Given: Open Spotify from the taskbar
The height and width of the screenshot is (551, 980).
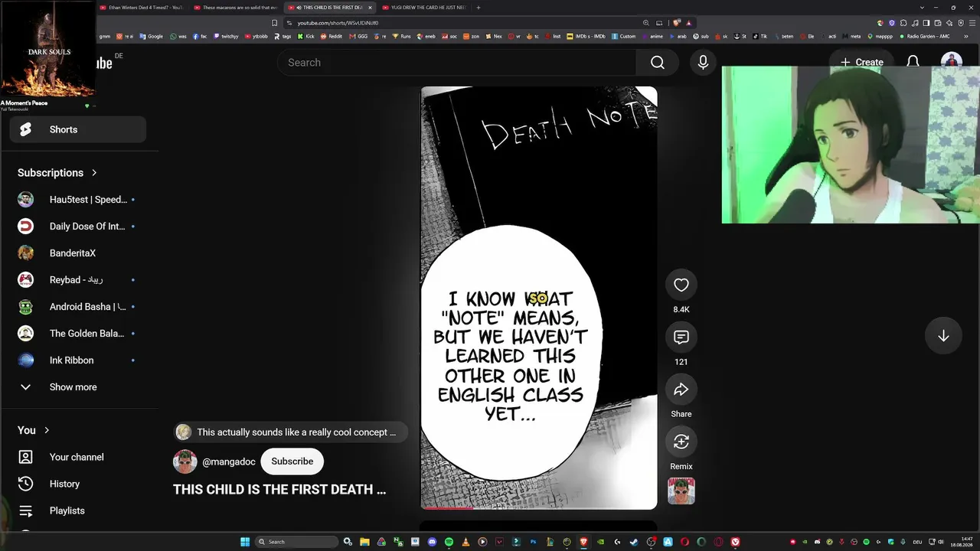Looking at the screenshot, I should (x=449, y=542).
